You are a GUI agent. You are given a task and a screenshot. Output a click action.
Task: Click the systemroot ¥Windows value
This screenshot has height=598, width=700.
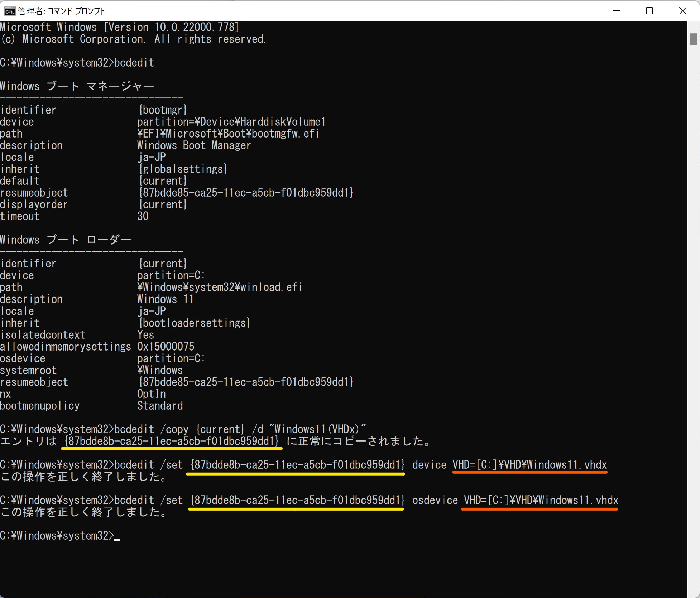coord(160,370)
